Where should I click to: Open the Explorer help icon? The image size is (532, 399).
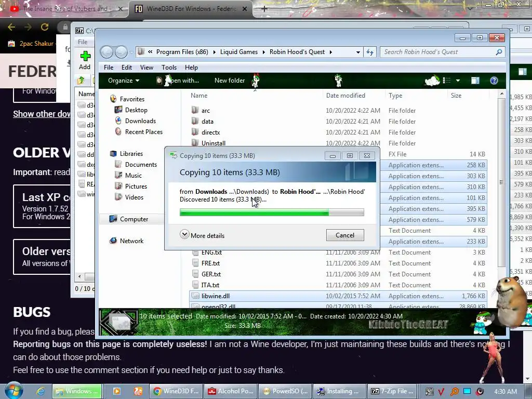pyautogui.click(x=494, y=81)
